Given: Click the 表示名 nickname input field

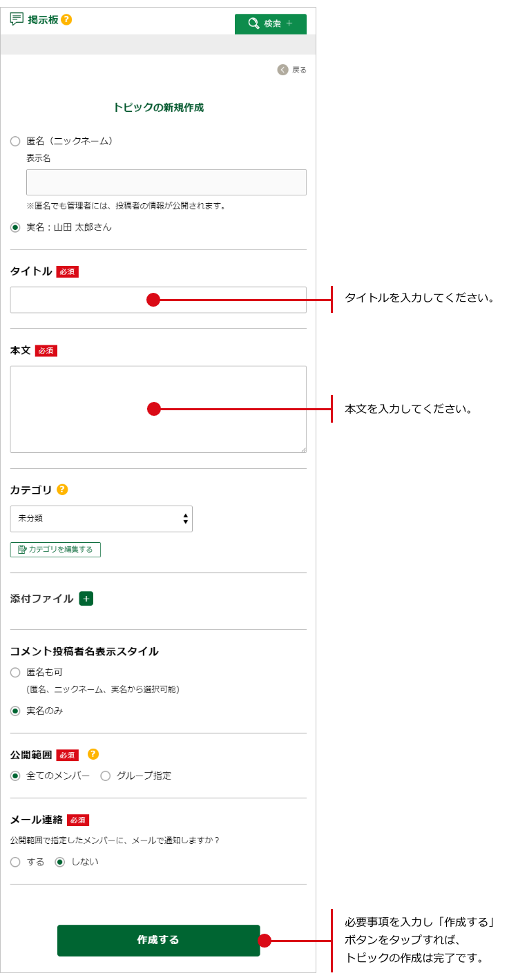Looking at the screenshot, I should pos(166,182).
